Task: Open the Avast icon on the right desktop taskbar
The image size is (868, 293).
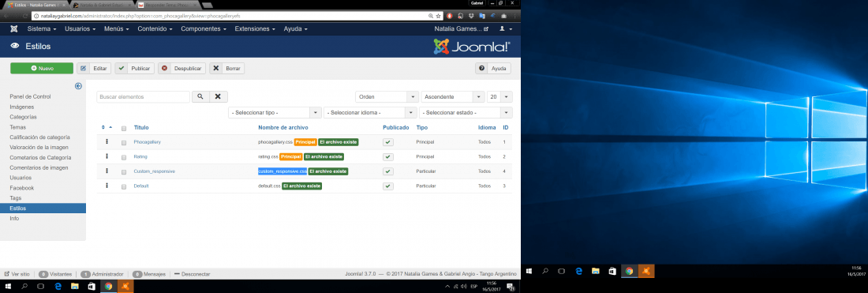Action: (x=646, y=272)
